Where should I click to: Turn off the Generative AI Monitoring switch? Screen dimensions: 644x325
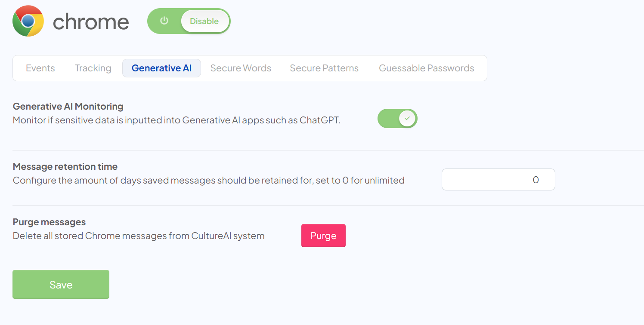point(397,118)
